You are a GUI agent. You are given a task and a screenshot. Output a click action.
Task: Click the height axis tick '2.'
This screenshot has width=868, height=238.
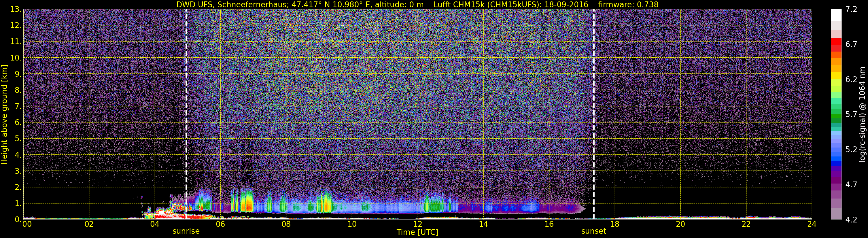tap(18, 187)
